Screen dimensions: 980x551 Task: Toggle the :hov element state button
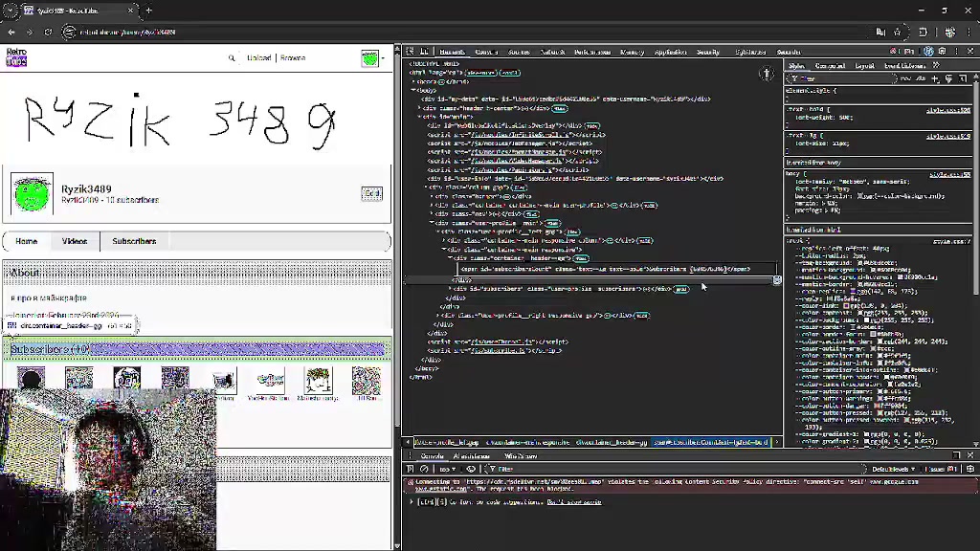coord(905,78)
